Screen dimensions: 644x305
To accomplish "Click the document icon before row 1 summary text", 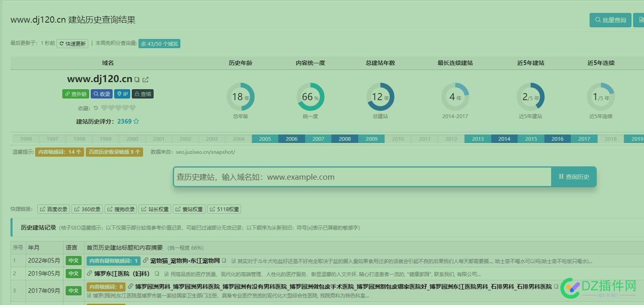I will tap(233, 261).
